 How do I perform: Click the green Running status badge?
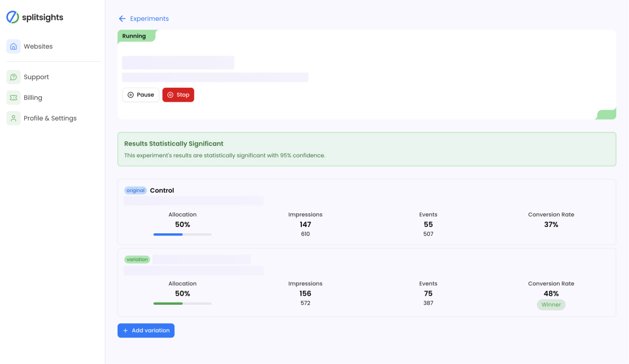pos(133,35)
